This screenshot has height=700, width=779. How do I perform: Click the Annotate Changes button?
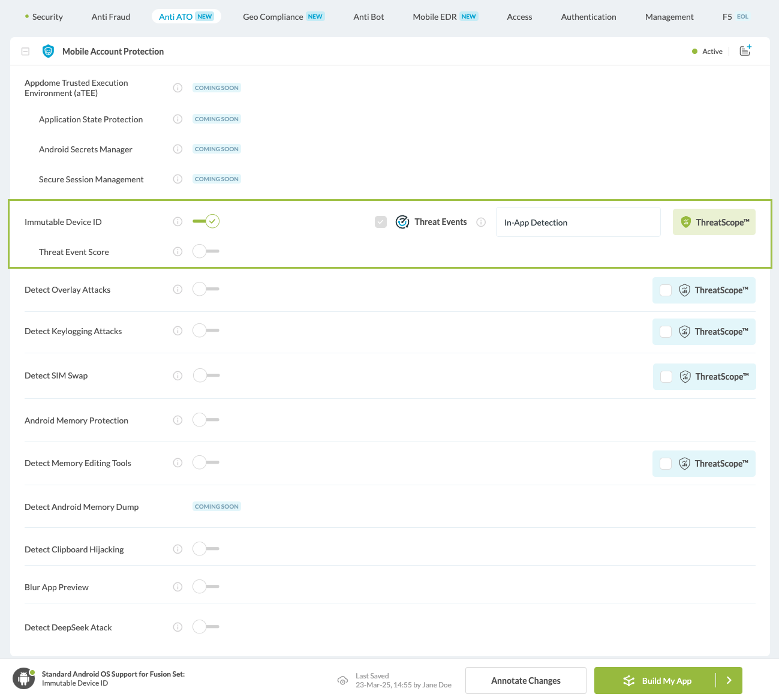click(x=525, y=680)
